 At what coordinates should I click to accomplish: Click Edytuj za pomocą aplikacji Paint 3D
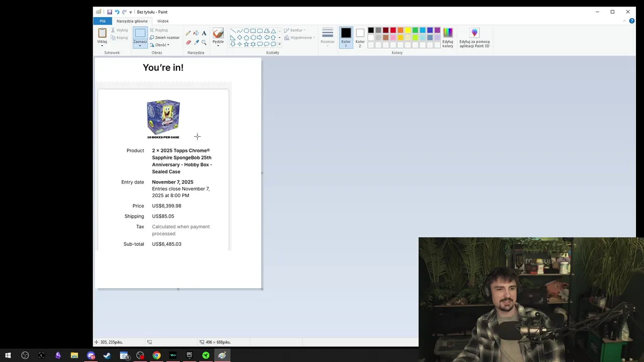point(474,38)
